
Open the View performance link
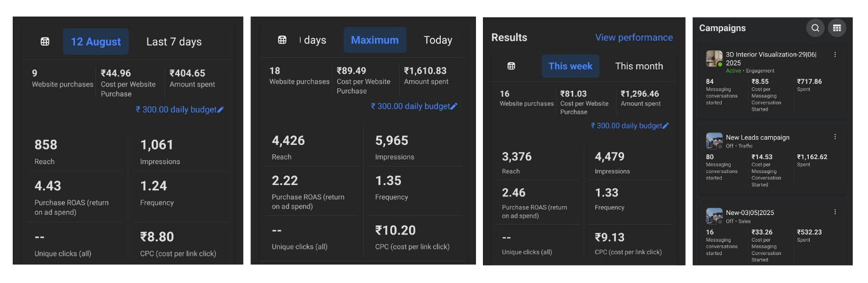point(634,38)
